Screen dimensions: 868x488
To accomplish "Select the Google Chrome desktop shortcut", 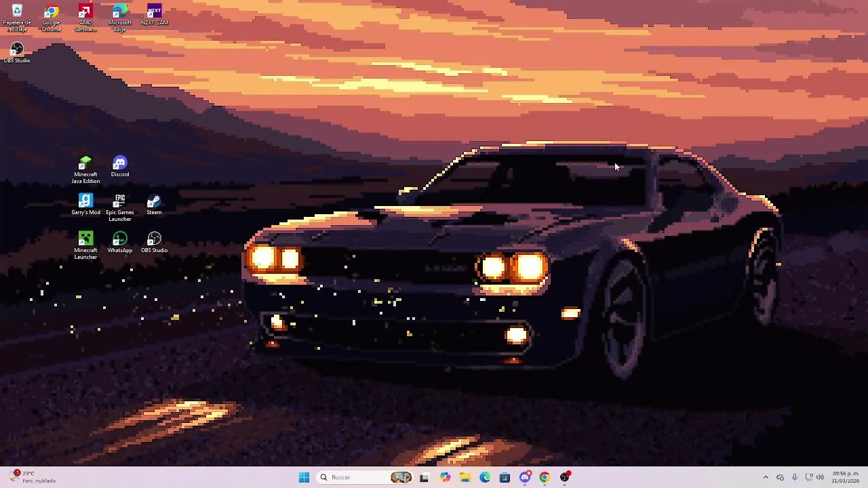I will pyautogui.click(x=51, y=18).
